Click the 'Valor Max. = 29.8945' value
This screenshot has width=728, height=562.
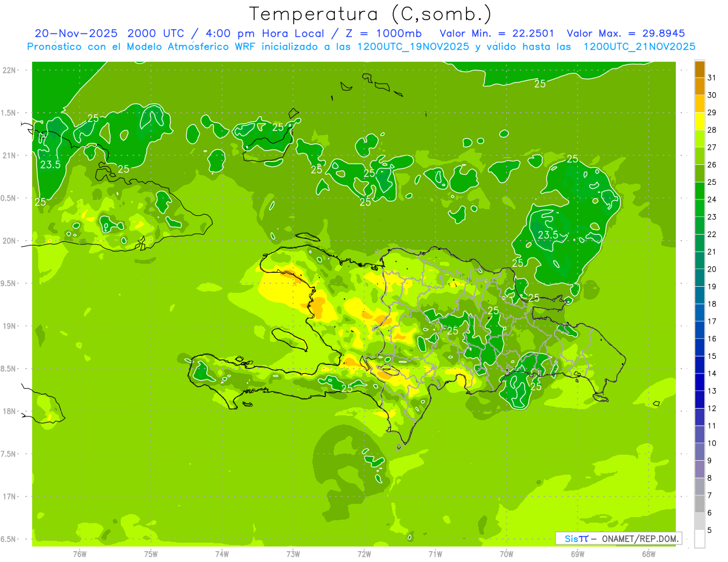click(x=625, y=33)
